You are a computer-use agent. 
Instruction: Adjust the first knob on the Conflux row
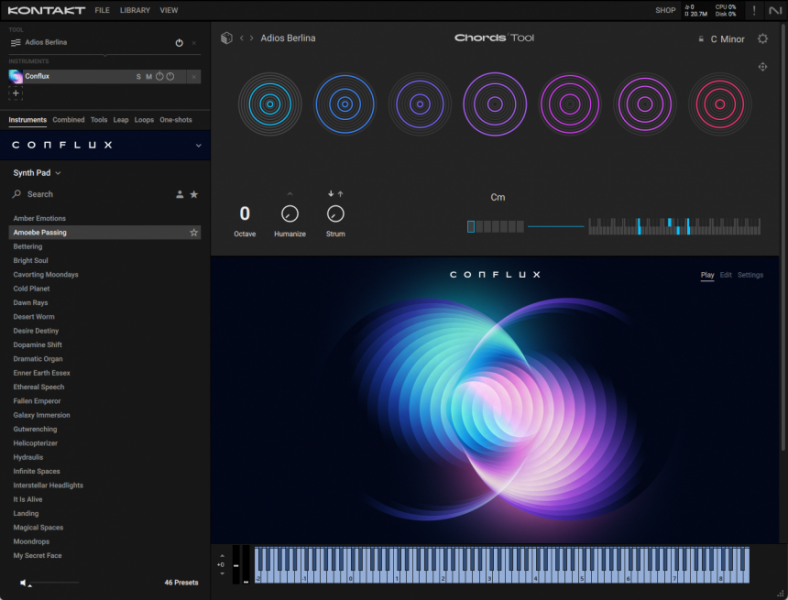pos(160,76)
